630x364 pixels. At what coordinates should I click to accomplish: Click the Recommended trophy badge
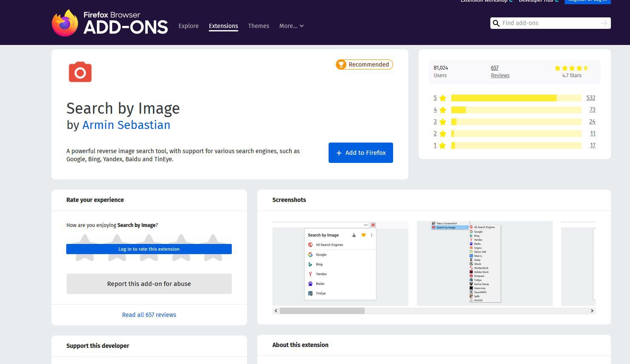pyautogui.click(x=364, y=64)
